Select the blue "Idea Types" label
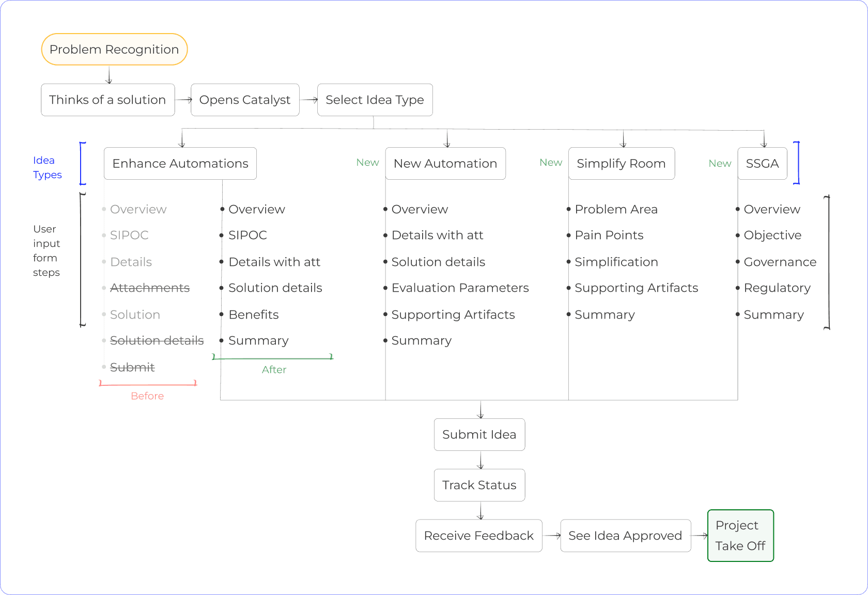The image size is (868, 595). [47, 168]
